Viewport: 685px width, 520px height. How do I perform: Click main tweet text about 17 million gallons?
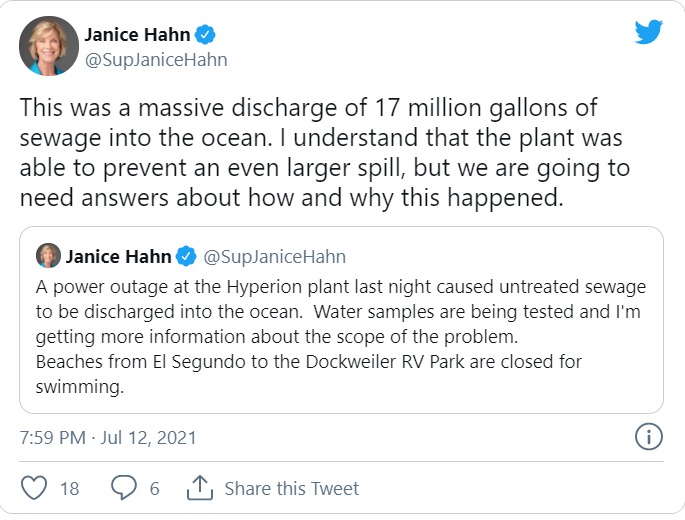point(325,153)
